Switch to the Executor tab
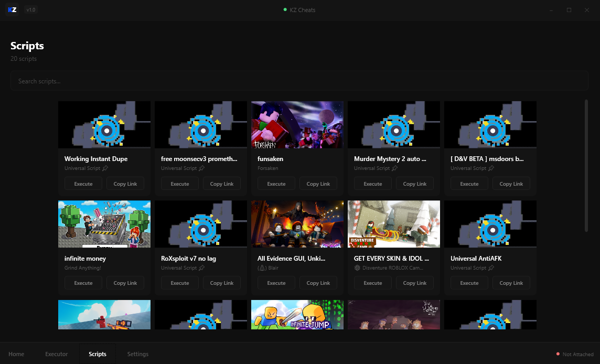This screenshot has height=364, width=600. [x=57, y=354]
